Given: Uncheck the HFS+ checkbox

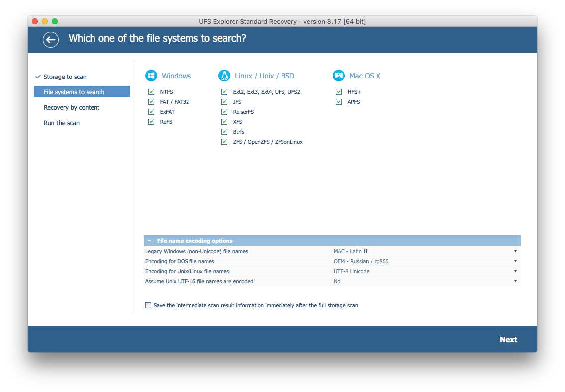Looking at the screenshot, I should pyautogui.click(x=339, y=92).
